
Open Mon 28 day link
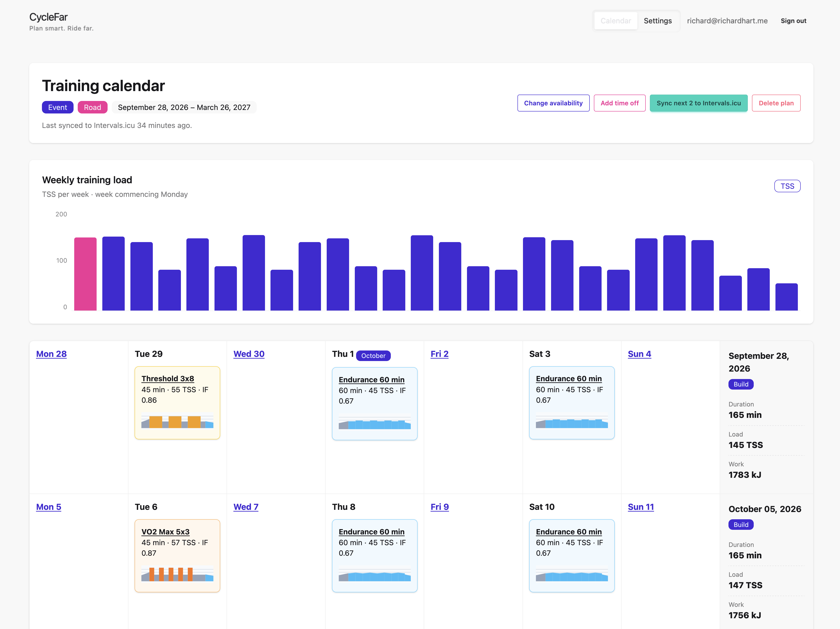coord(51,354)
